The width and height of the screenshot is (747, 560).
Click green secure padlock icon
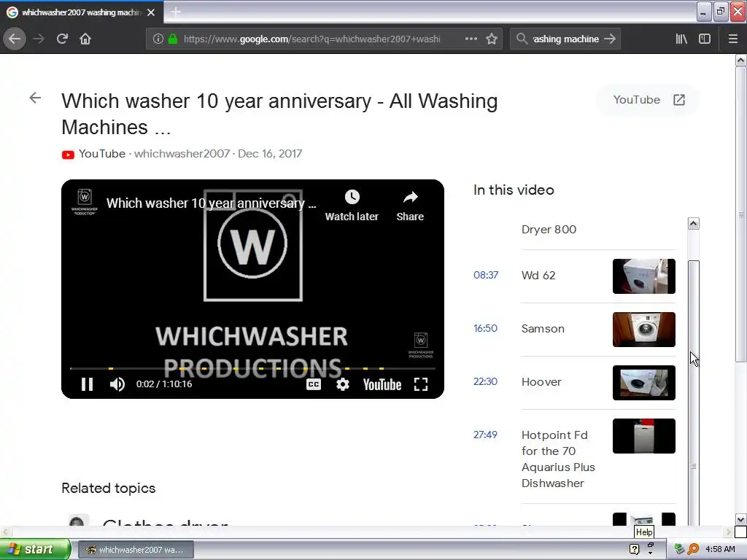(173, 39)
